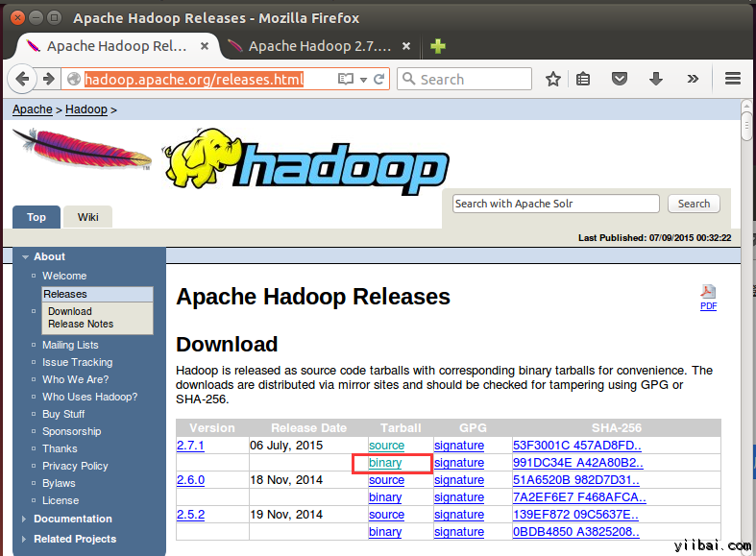Open the bookmarks list icon
The width and height of the screenshot is (756, 556).
pos(583,79)
